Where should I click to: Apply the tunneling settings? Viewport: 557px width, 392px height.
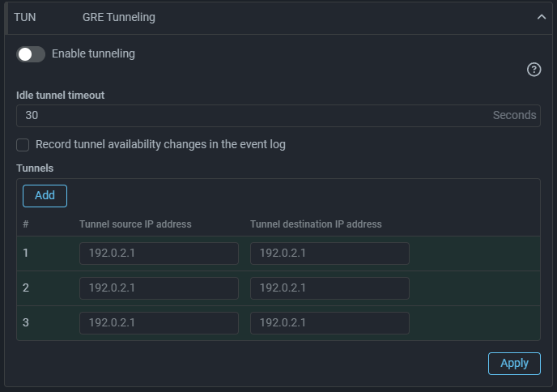[x=514, y=364]
